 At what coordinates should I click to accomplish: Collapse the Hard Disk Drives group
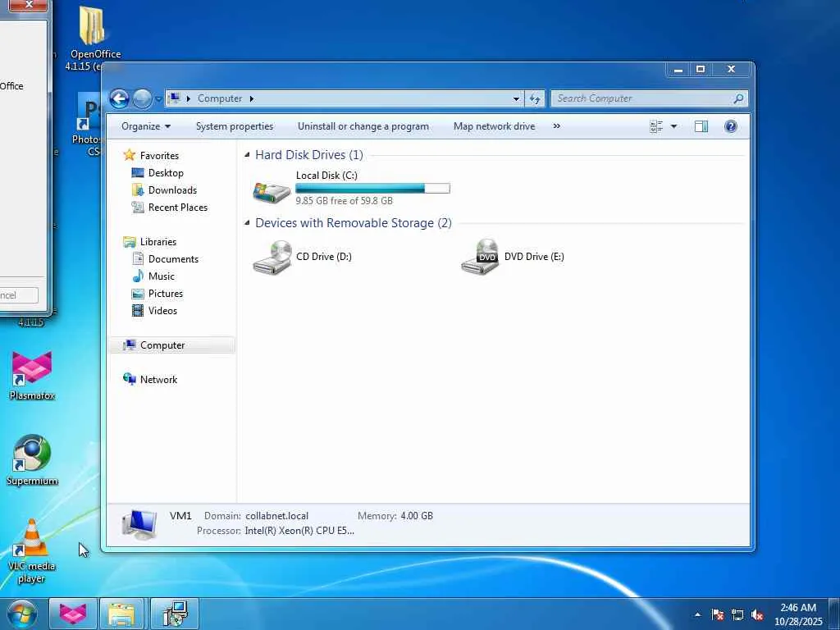(x=247, y=155)
